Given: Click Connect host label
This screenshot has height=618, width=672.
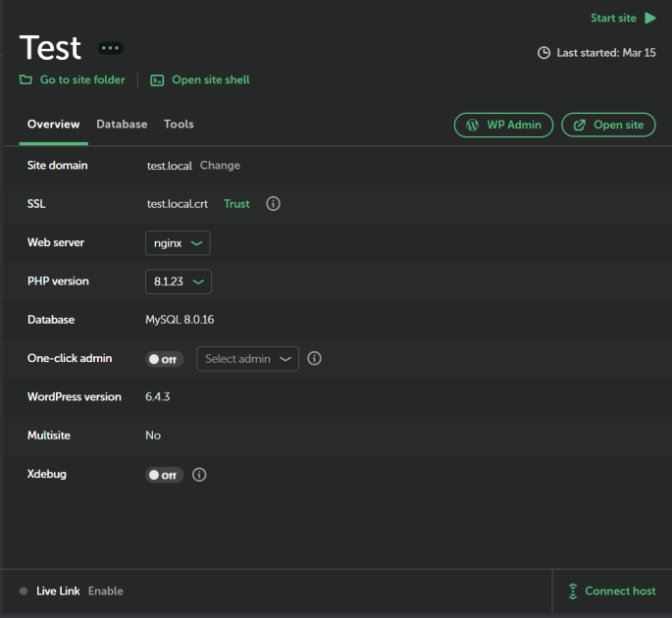Looking at the screenshot, I should [620, 591].
